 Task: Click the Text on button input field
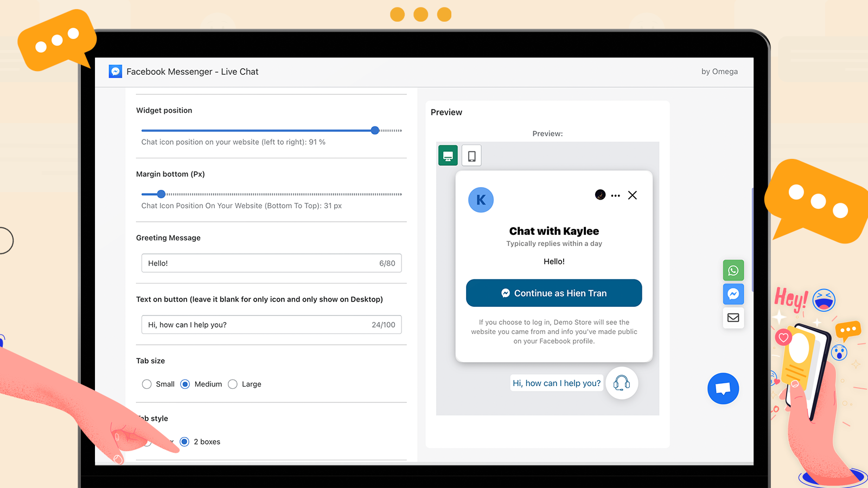271,325
